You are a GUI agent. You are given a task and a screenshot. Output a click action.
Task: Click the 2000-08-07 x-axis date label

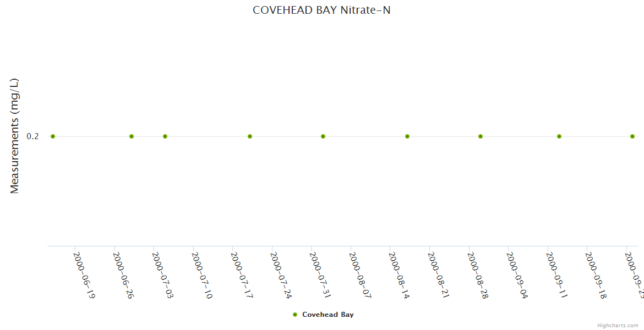point(360,275)
